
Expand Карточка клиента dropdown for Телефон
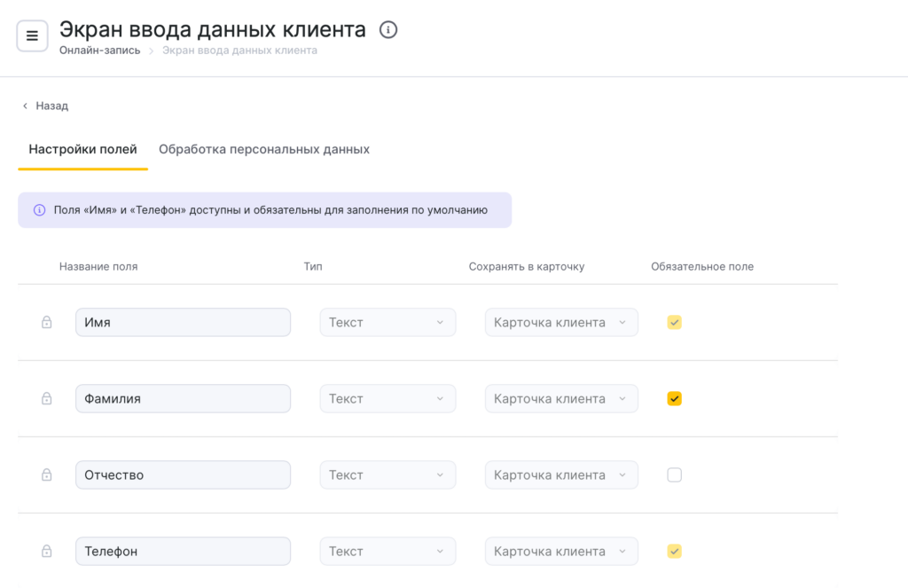click(560, 552)
